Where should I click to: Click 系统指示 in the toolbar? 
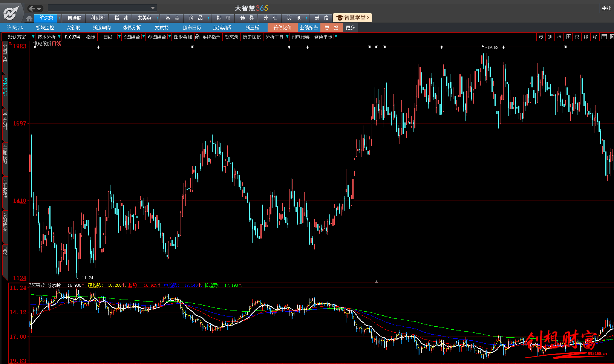[x=211, y=37]
